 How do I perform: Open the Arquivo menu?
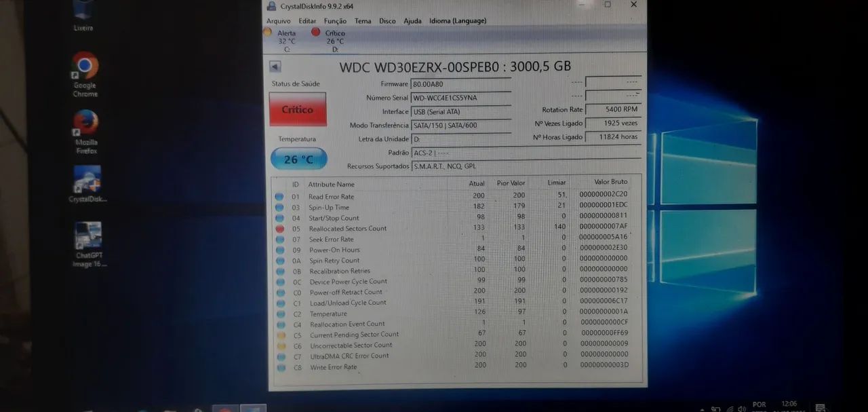(279, 21)
